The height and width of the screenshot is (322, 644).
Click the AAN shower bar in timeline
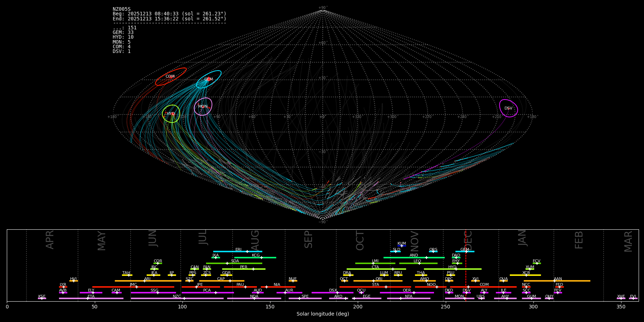click(x=557, y=281)
